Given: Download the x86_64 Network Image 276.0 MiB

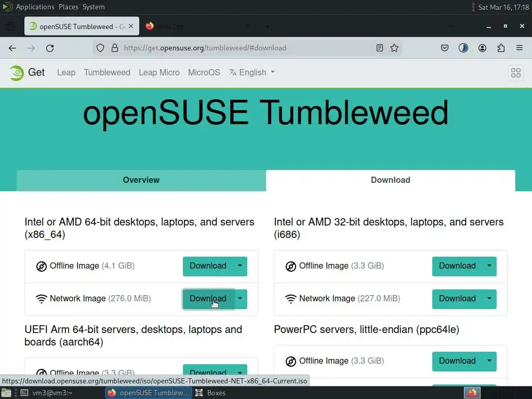Looking at the screenshot, I should 208,299.
